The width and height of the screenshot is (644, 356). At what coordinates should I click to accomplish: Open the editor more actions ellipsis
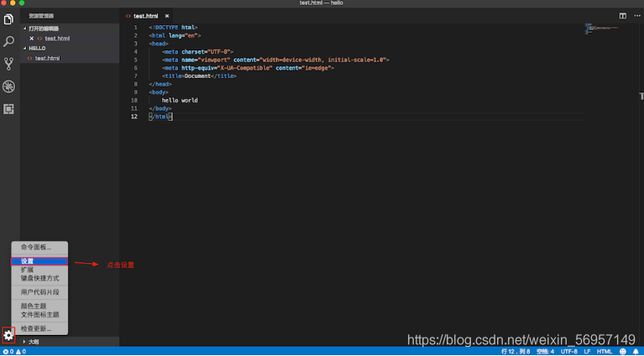click(x=637, y=16)
